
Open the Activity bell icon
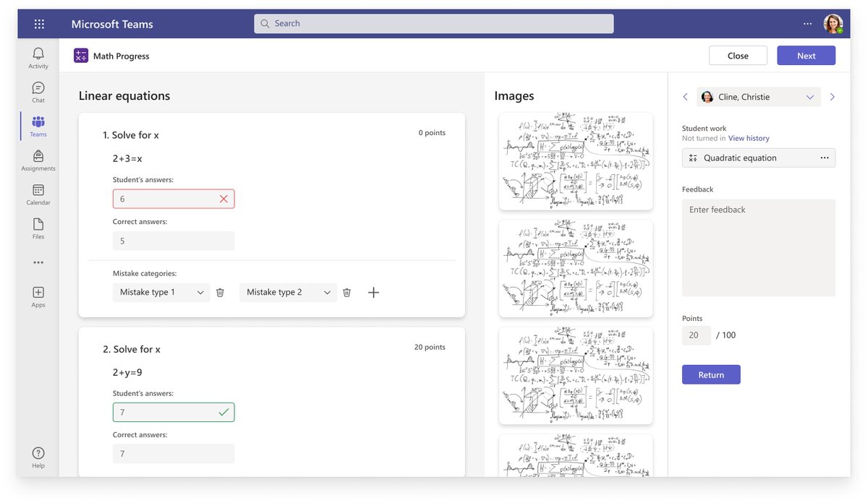pos(38,57)
